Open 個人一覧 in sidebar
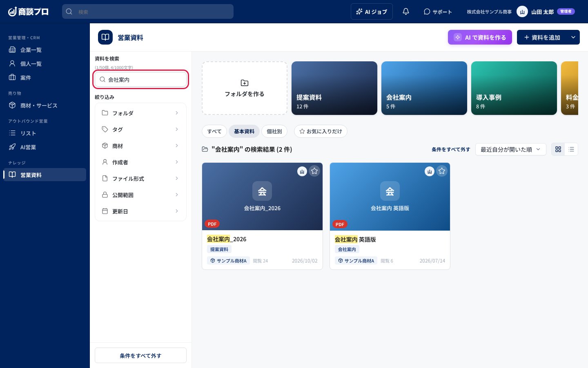This screenshot has width=588, height=368. pos(45,64)
